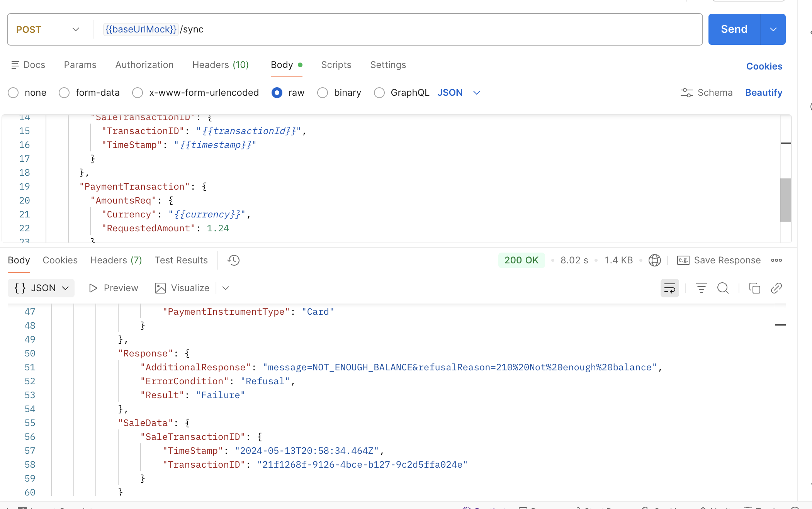Select the form-data radio button
The height and width of the screenshot is (509, 812).
64,93
